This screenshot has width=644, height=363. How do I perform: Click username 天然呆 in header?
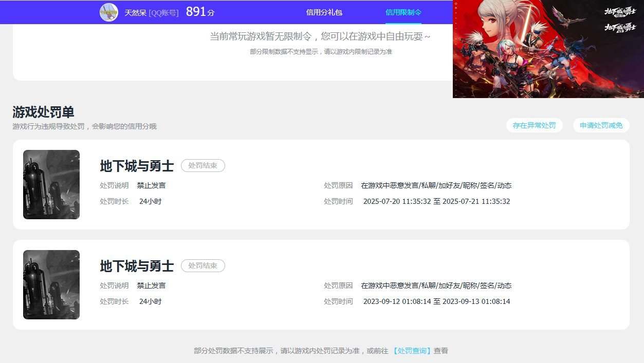(135, 12)
